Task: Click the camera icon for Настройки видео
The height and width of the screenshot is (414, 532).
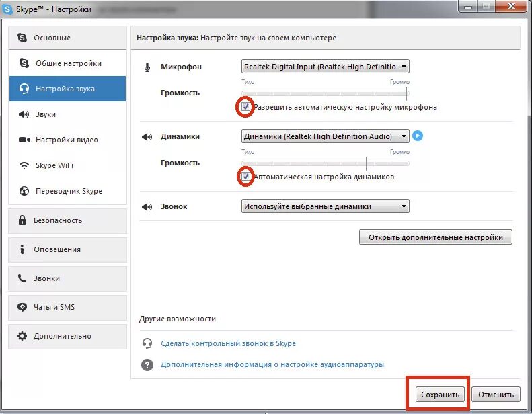Action: (x=24, y=140)
